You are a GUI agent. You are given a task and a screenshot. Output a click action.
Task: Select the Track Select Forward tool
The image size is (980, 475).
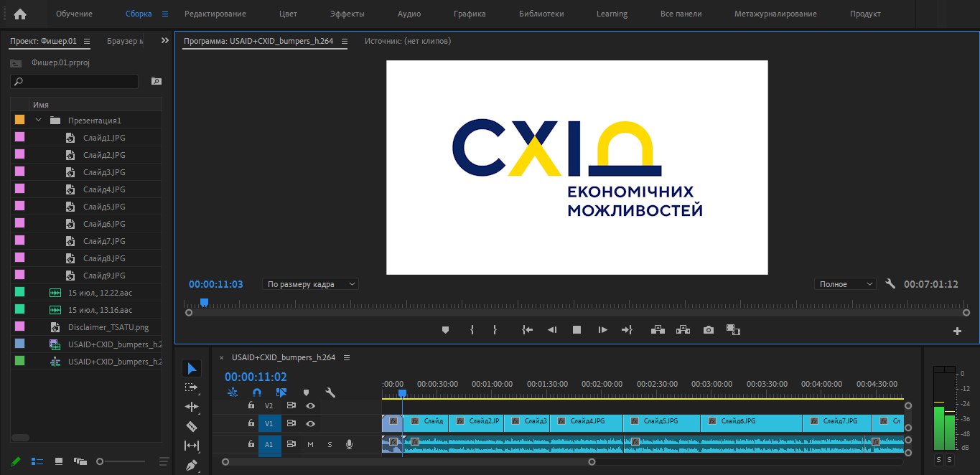tap(191, 387)
